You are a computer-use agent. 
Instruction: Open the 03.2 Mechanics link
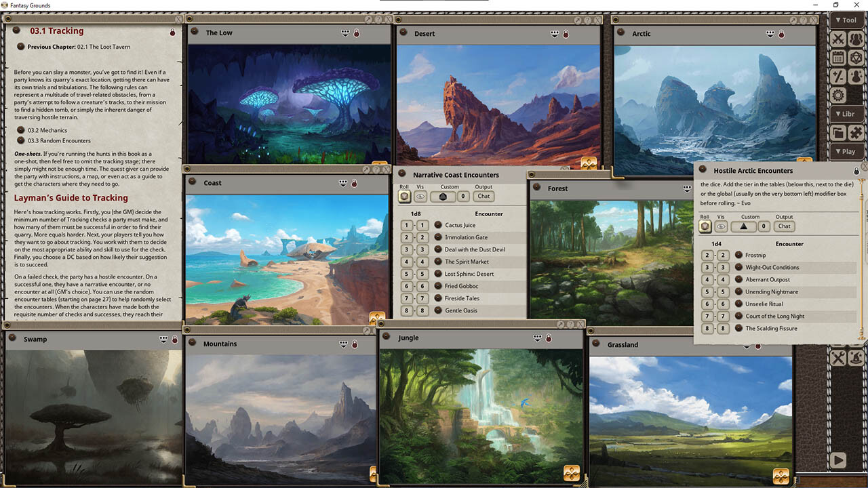47,130
